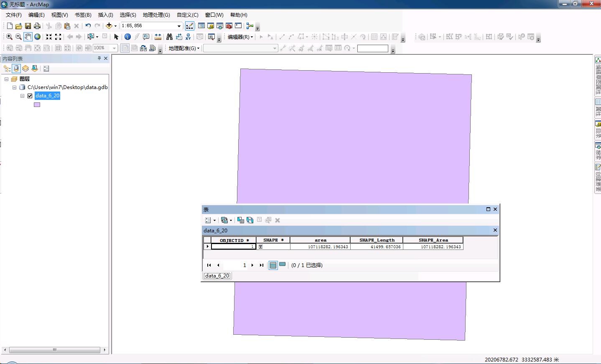Go to first record in table
Image resolution: width=601 pixels, height=364 pixels.
(x=209, y=265)
